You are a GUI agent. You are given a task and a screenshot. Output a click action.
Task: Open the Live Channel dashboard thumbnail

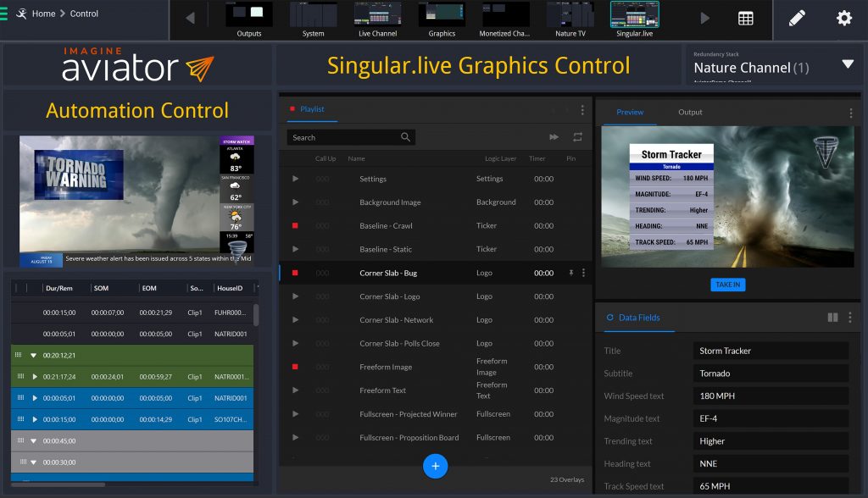tap(377, 20)
